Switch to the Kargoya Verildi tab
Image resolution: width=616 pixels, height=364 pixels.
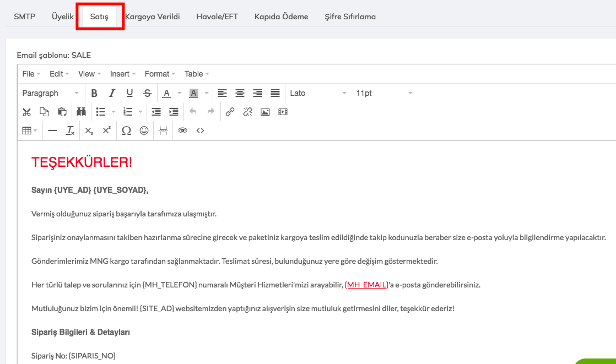(152, 17)
